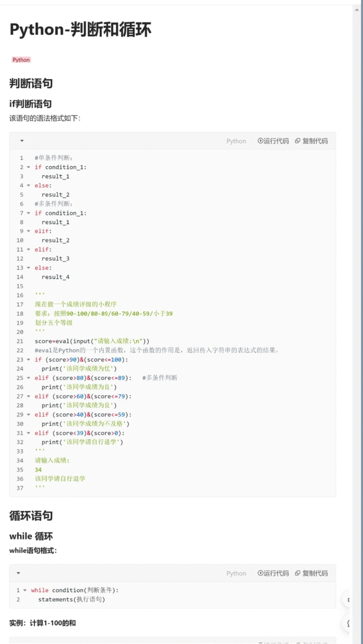Screen dimensions: 363x644
Task: Fold the elif score<39 block at line 31
Action: coord(29,433)
